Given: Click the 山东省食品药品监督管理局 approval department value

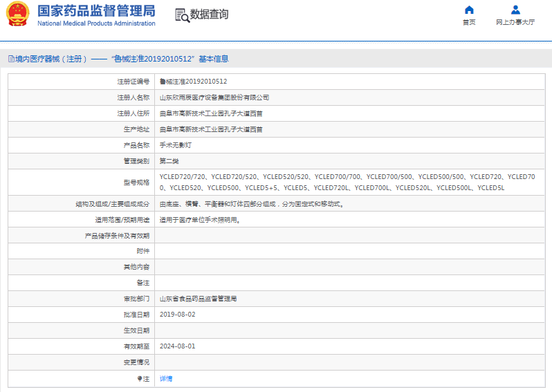Looking at the screenshot, I should click(x=199, y=299).
